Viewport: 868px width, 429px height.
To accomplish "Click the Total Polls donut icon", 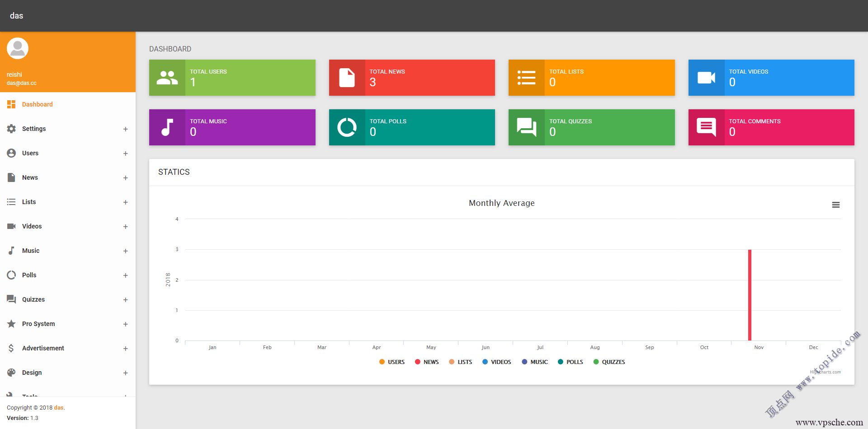I will [347, 127].
